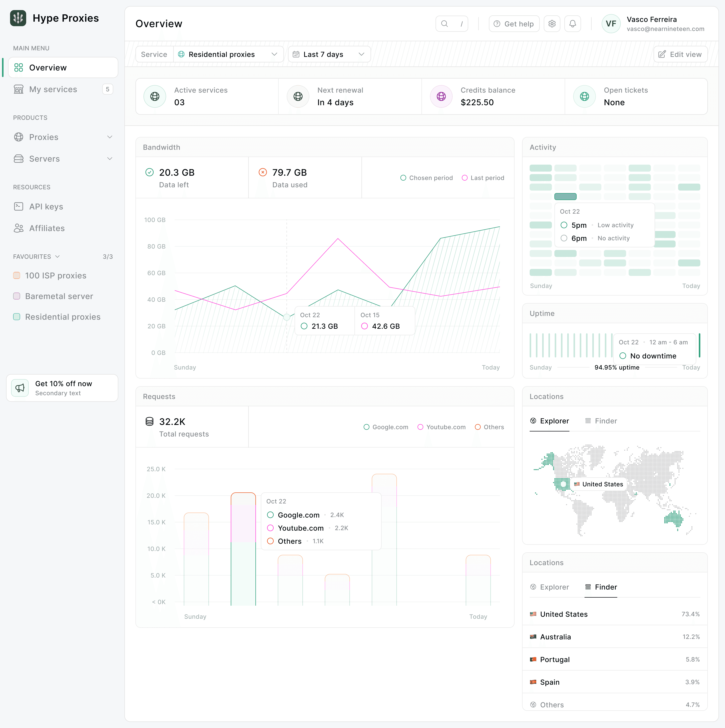Screen dimensions: 725x728
Task: Toggle Chosen period legend in Bandwidth
Action: coord(427,178)
